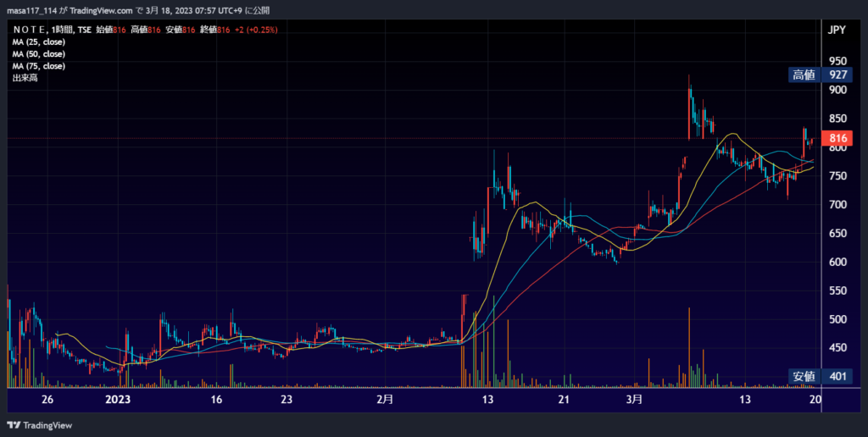
Task: Click the 始値816 open value
Action: (x=111, y=30)
